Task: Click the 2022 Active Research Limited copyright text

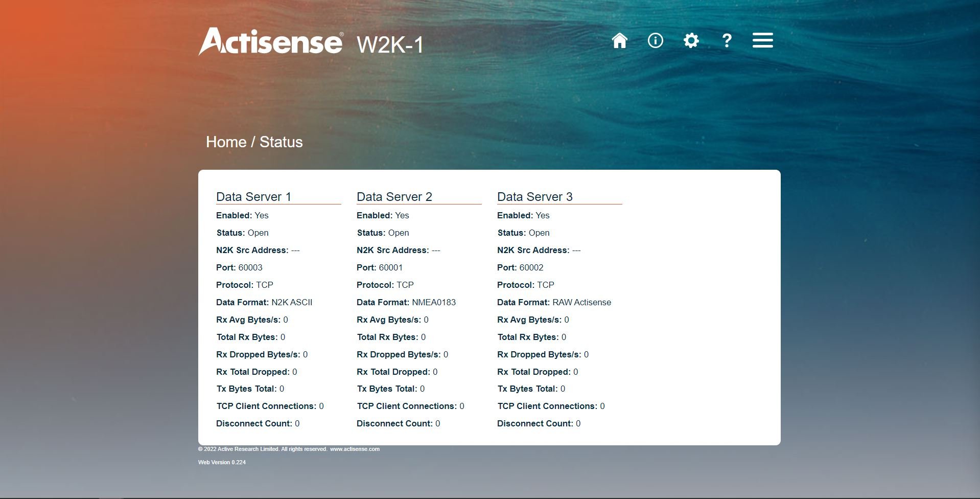Action: coord(263,449)
